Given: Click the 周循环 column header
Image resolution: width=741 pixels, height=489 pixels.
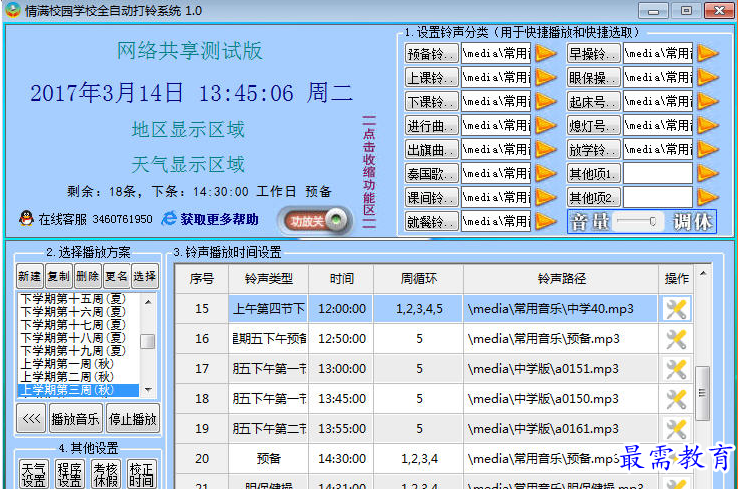Looking at the screenshot, I should tap(419, 279).
